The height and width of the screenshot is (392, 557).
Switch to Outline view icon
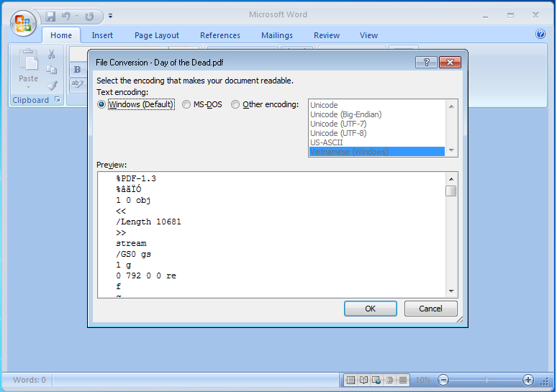pyautogui.click(x=390, y=380)
